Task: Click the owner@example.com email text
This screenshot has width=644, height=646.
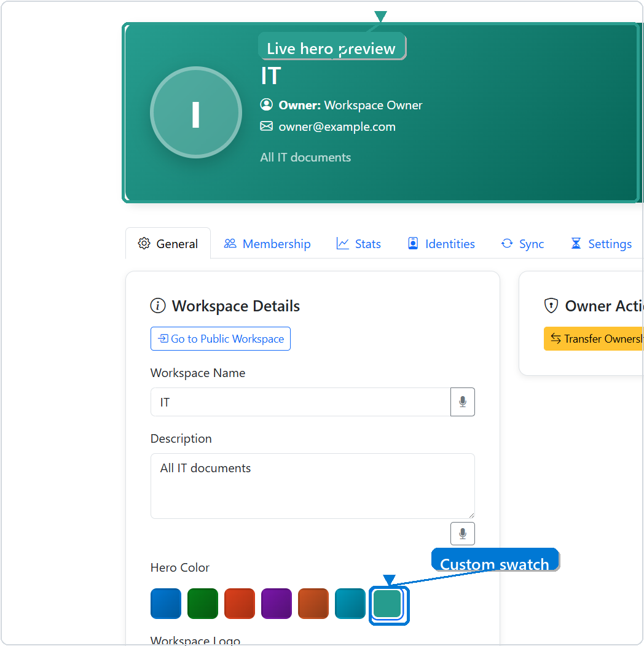Action: coord(337,126)
